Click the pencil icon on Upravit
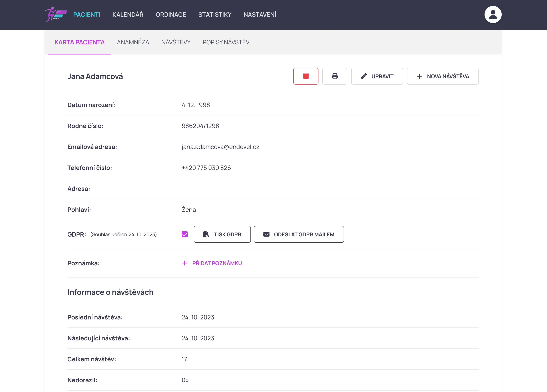This screenshot has height=392, width=547. pyautogui.click(x=363, y=76)
